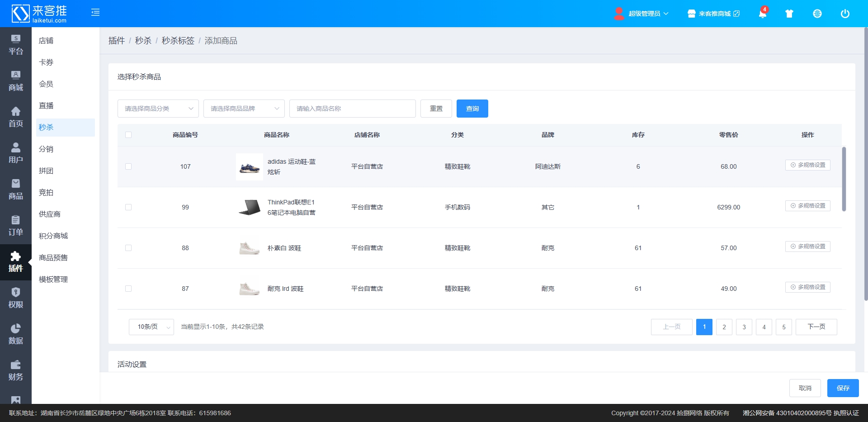Select 拼团 in the plugin submenu
Screen dimensions: 868x422
tap(46, 171)
